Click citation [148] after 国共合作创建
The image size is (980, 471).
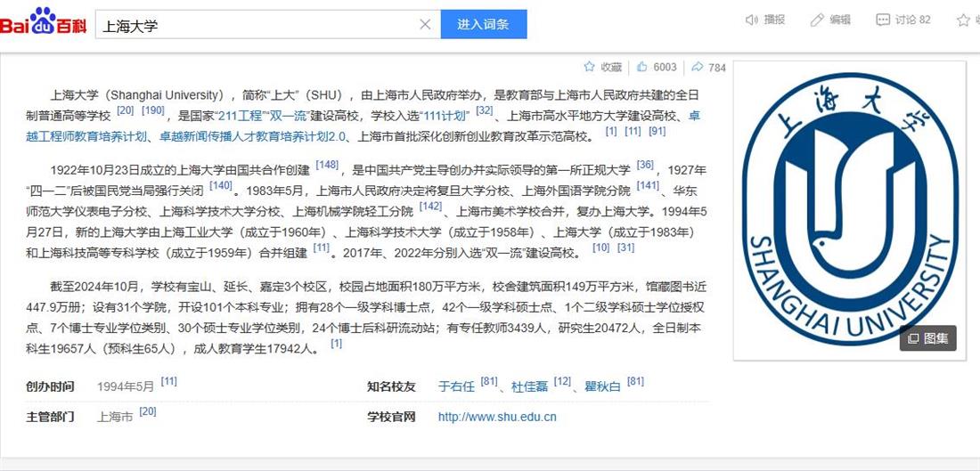pos(327,165)
